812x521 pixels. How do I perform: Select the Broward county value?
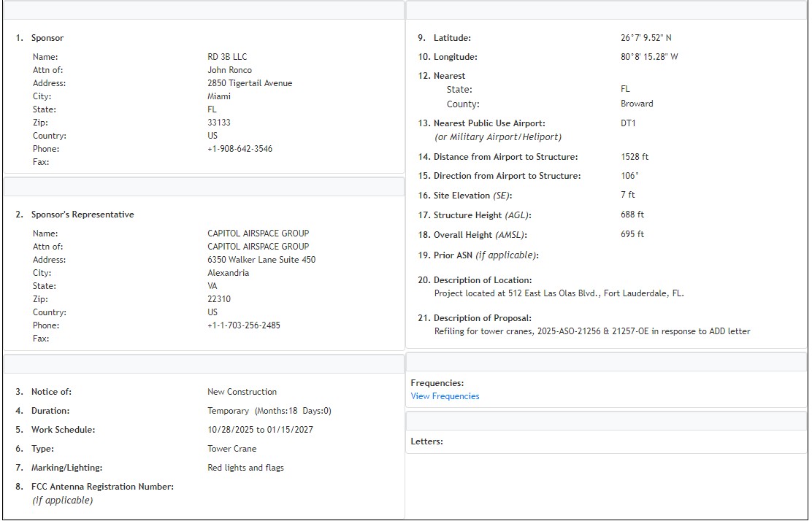tap(637, 104)
